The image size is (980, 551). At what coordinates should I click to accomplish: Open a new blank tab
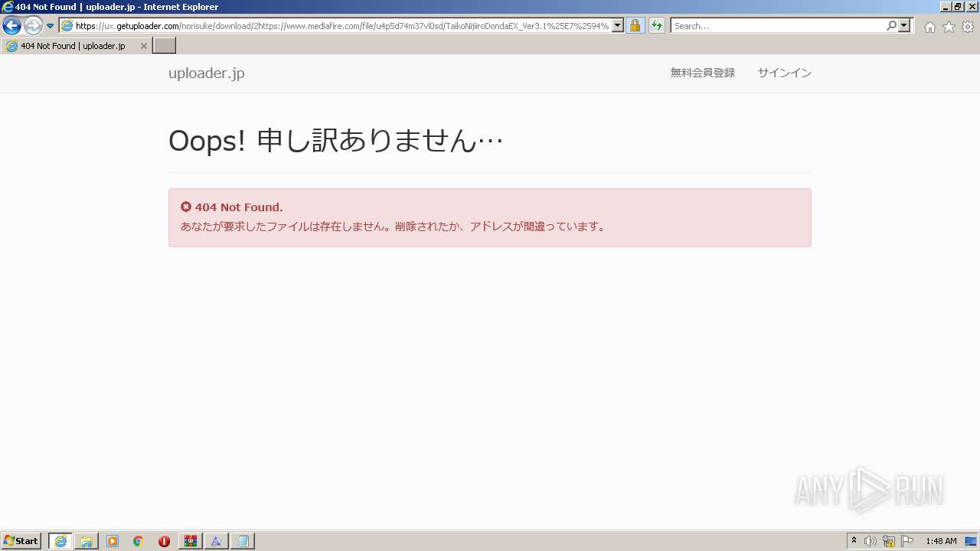(165, 46)
